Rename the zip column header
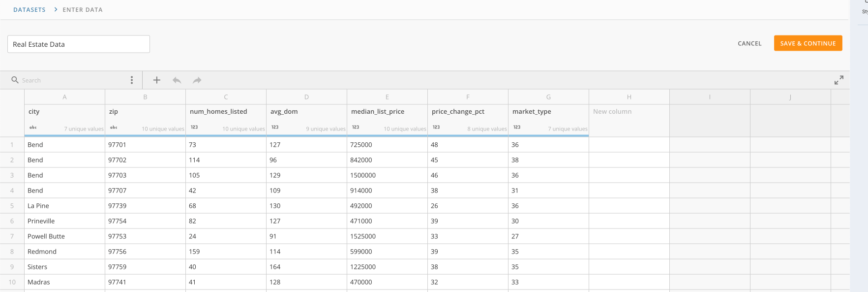 114,112
